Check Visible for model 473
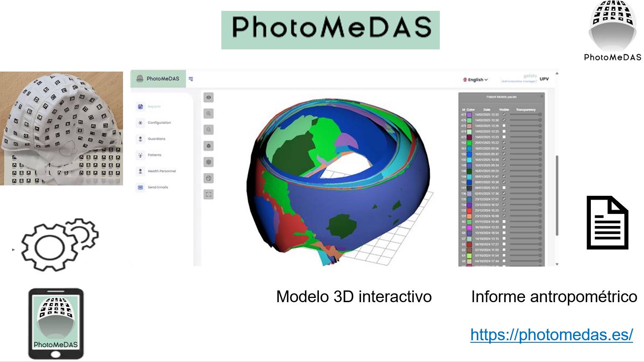This screenshot has height=362, width=644. click(504, 137)
